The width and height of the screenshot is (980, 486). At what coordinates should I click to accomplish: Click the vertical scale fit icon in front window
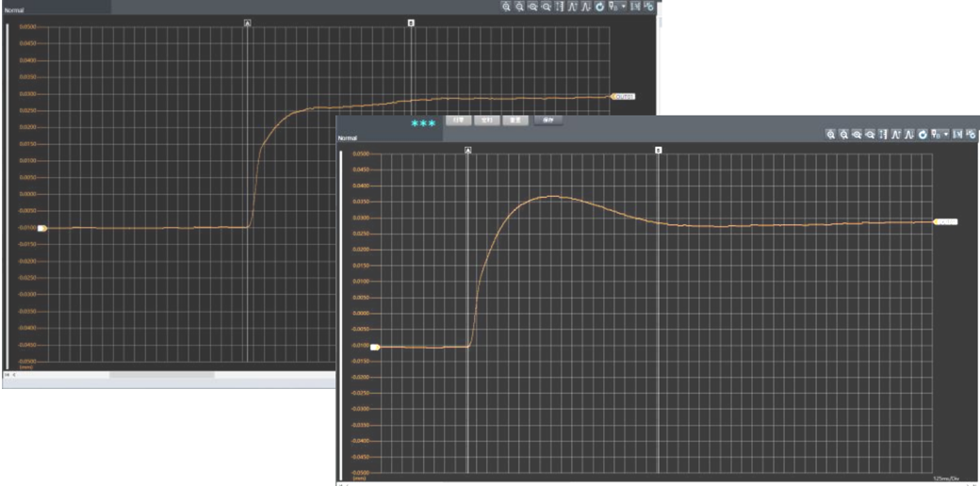click(x=883, y=135)
